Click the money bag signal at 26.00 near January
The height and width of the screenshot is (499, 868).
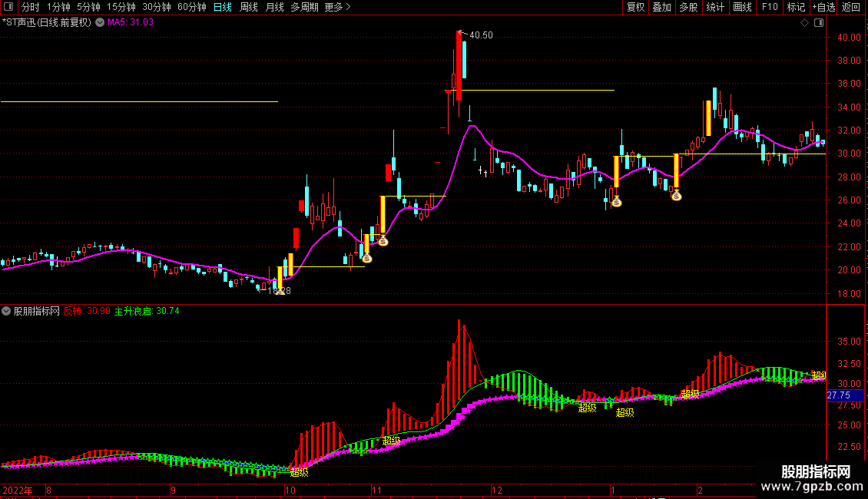point(617,202)
